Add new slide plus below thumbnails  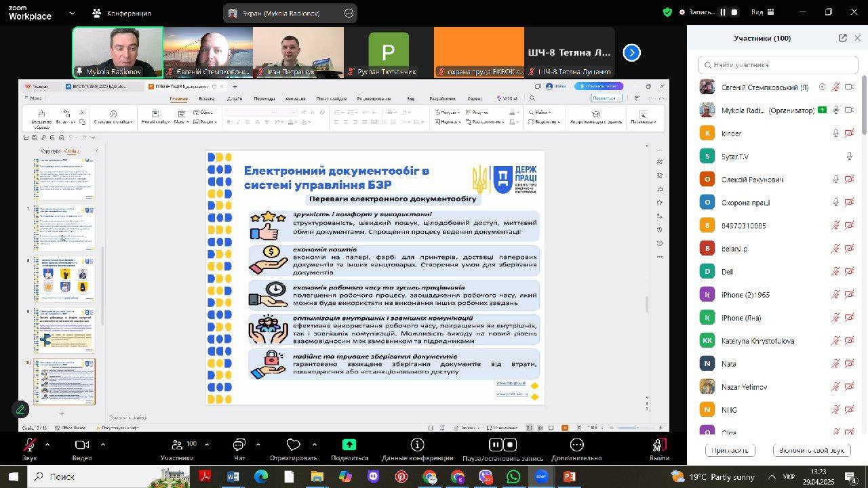(62, 413)
